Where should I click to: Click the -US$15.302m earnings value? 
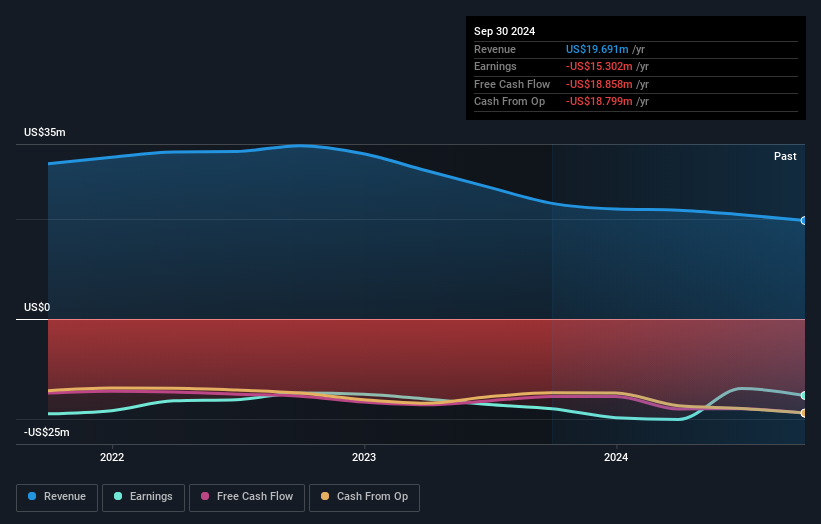coord(599,66)
